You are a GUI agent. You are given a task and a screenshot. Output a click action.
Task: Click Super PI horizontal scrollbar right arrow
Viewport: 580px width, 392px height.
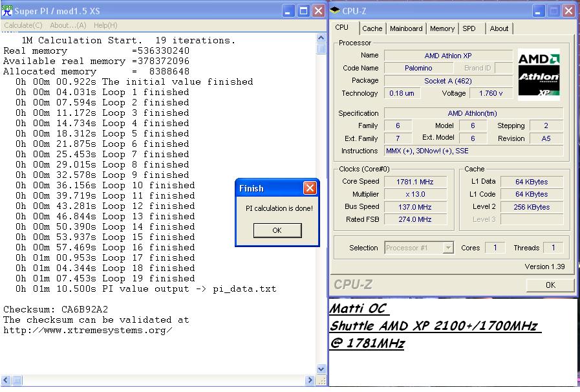coord(310,380)
